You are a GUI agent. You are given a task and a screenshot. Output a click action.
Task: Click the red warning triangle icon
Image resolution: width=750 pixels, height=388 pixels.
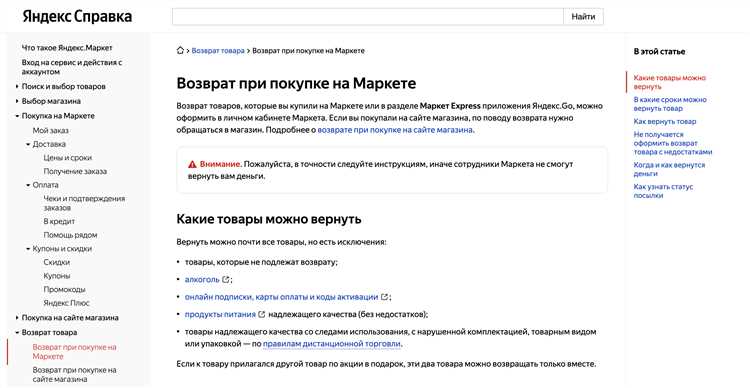pos(192,164)
